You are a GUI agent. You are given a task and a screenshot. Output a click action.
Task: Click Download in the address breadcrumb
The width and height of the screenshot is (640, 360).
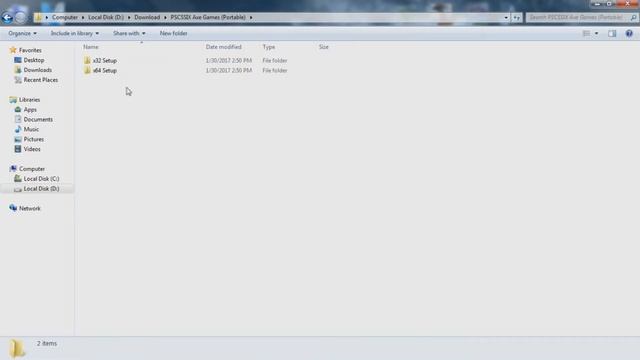pyautogui.click(x=147, y=18)
